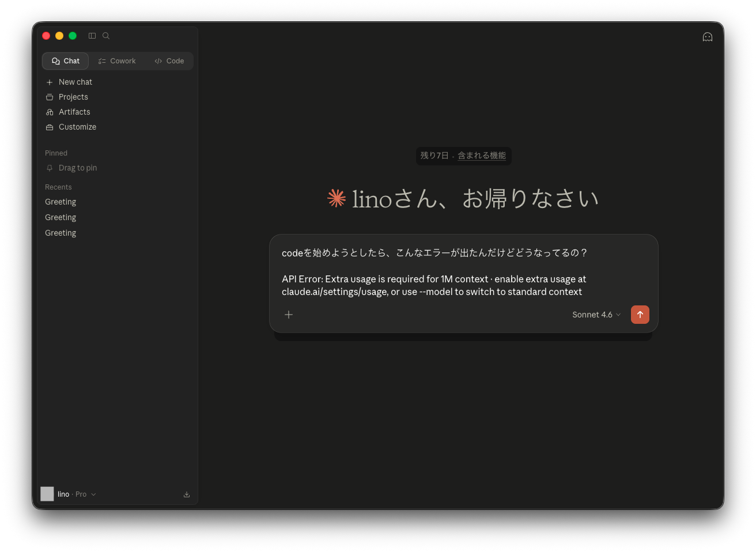Close window with red traffic light
The height and width of the screenshot is (552, 756).
[46, 36]
